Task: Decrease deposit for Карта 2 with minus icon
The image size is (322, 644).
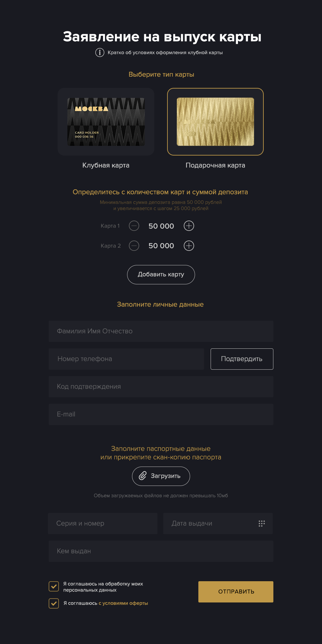Action: point(134,246)
